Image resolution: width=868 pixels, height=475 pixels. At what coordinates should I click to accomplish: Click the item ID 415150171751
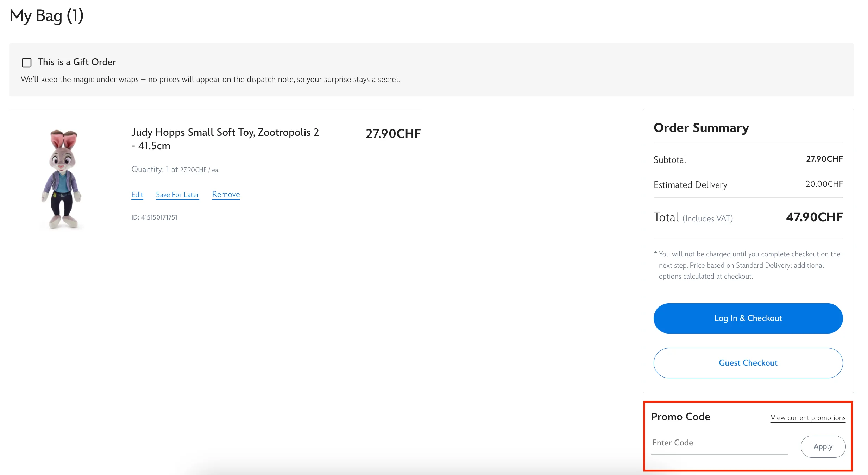154,217
